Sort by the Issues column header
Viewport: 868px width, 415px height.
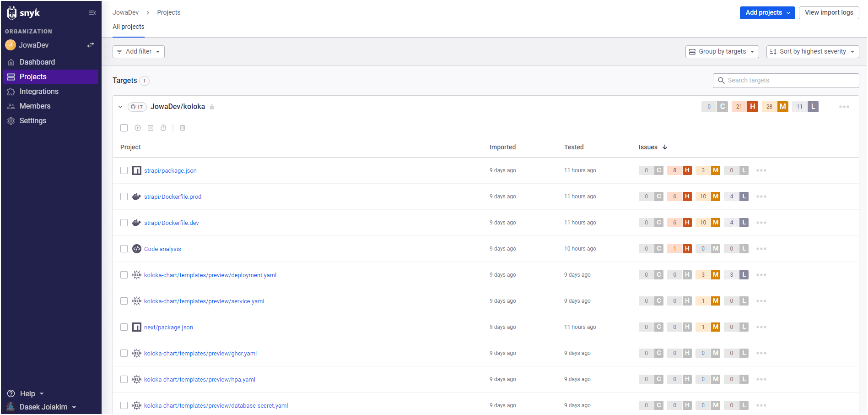tap(653, 147)
